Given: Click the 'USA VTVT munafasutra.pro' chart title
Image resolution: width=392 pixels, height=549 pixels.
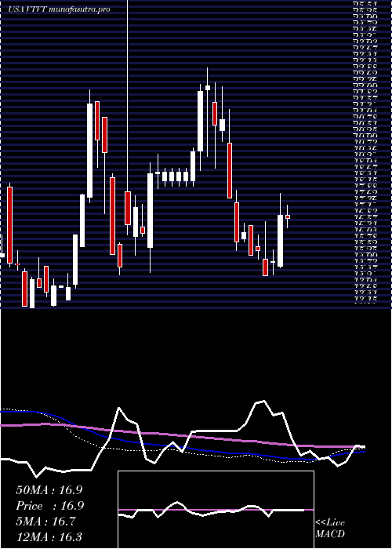Looking at the screenshot, I should click(59, 9).
